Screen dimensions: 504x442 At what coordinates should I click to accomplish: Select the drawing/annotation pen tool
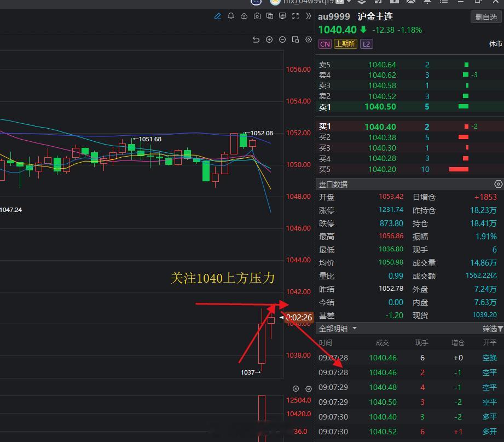[x=218, y=16]
